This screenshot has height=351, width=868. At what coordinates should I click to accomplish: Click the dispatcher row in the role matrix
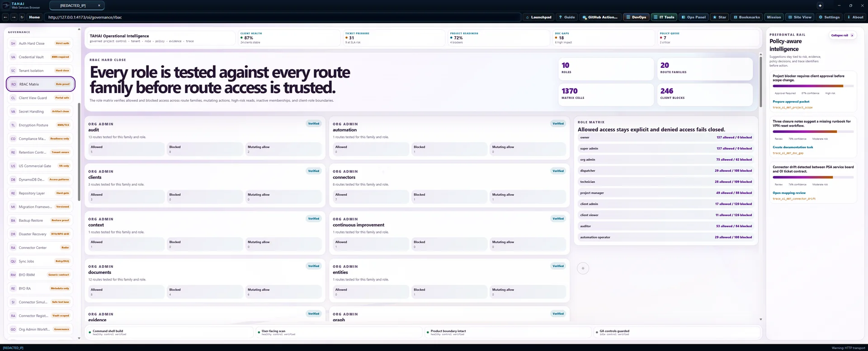(x=666, y=171)
